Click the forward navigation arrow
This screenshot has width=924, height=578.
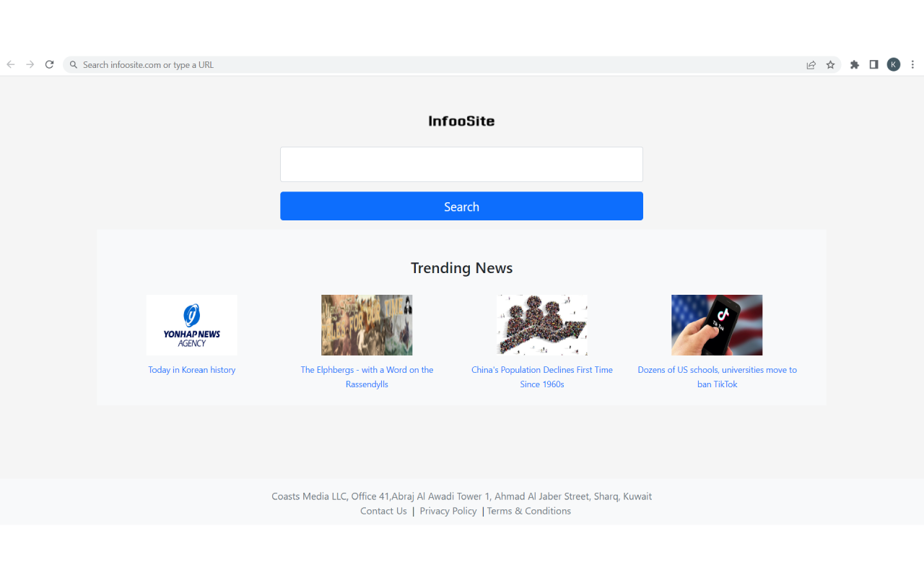[30, 64]
